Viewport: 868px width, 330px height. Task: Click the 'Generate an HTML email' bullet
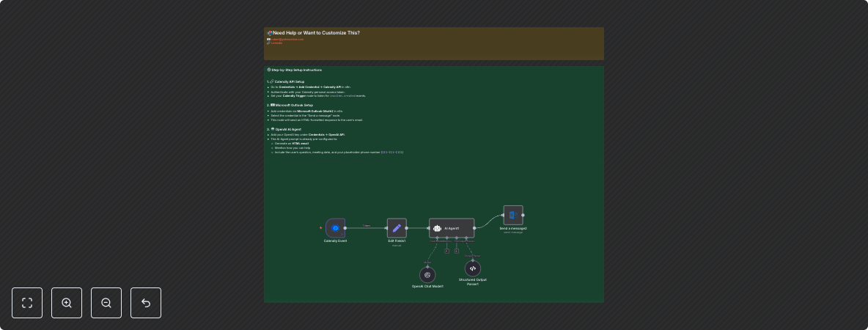292,144
